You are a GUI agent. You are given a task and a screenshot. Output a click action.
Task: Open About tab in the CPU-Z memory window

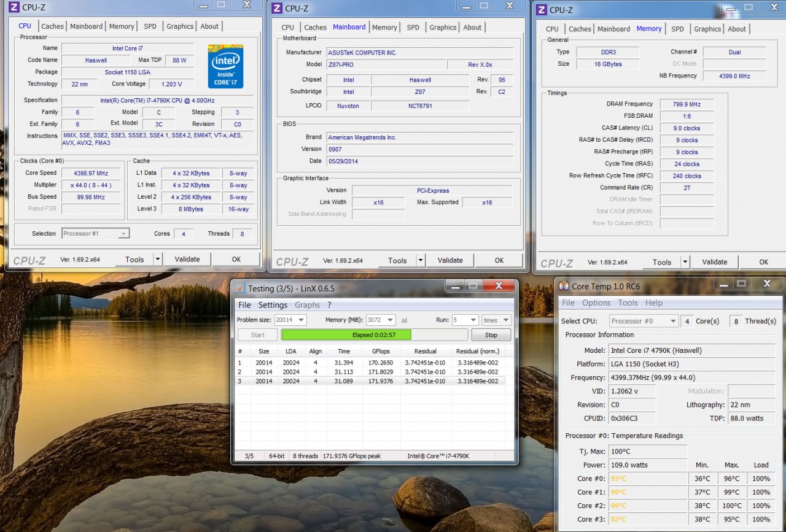tap(737, 29)
